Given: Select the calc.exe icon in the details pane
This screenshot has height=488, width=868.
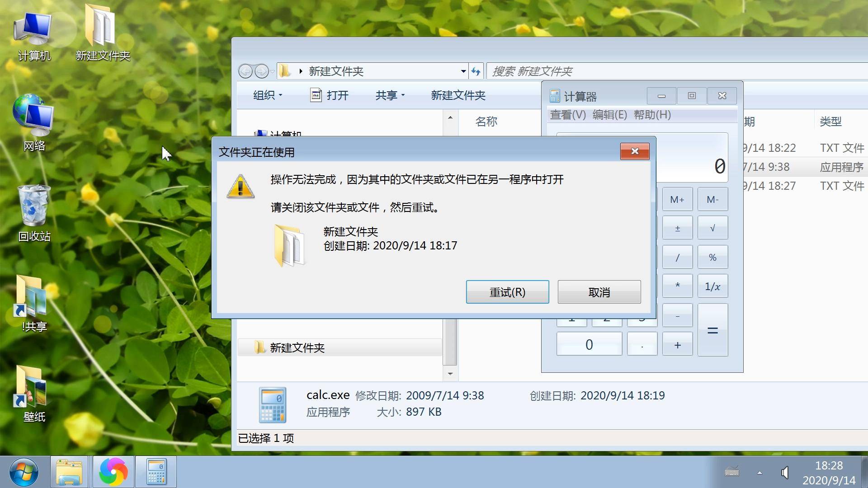Looking at the screenshot, I should point(273,404).
